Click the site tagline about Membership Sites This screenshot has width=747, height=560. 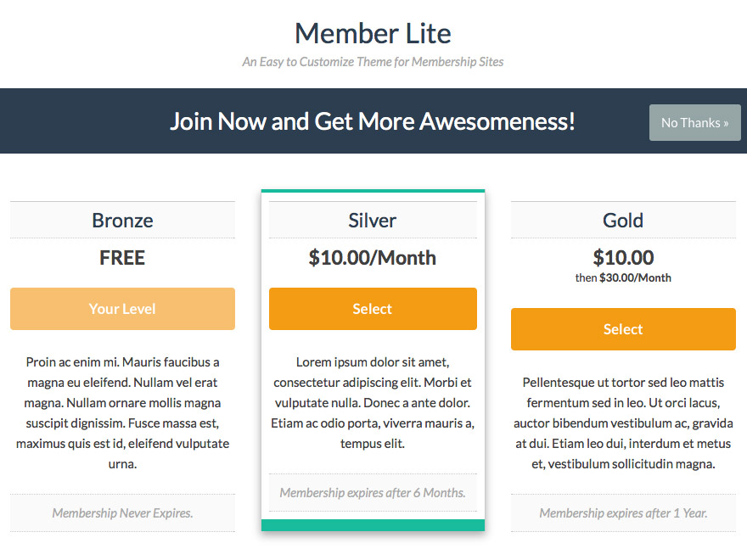coord(373,62)
